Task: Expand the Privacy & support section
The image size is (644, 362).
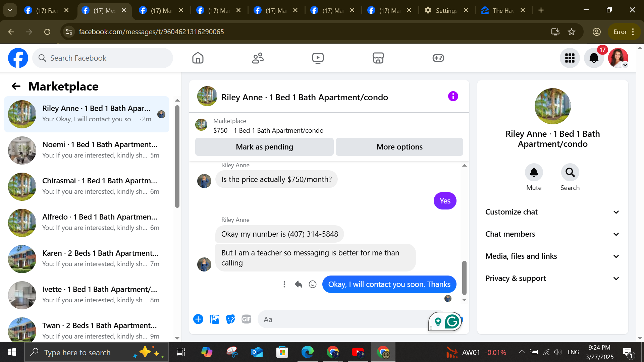Action: (552, 278)
